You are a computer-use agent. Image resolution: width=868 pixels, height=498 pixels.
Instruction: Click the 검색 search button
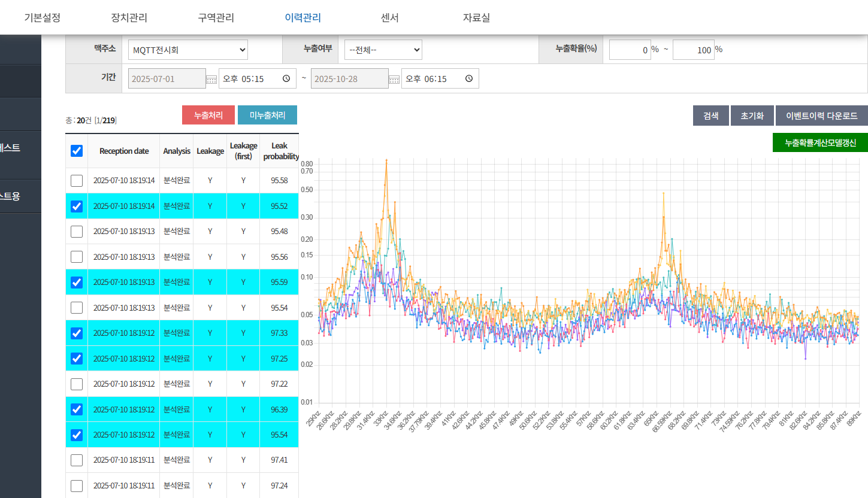coord(710,116)
